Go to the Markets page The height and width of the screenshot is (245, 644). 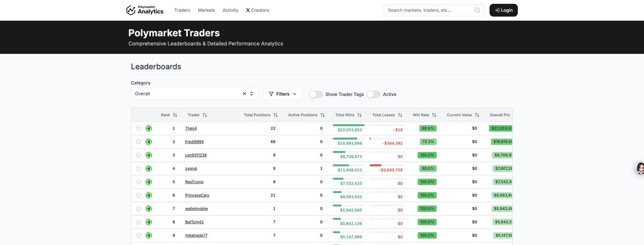(206, 10)
